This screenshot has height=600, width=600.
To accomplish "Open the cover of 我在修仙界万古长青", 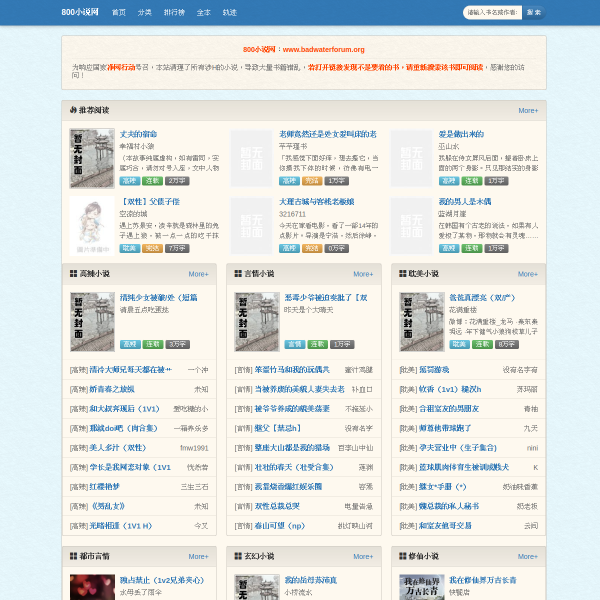I will point(422,587).
